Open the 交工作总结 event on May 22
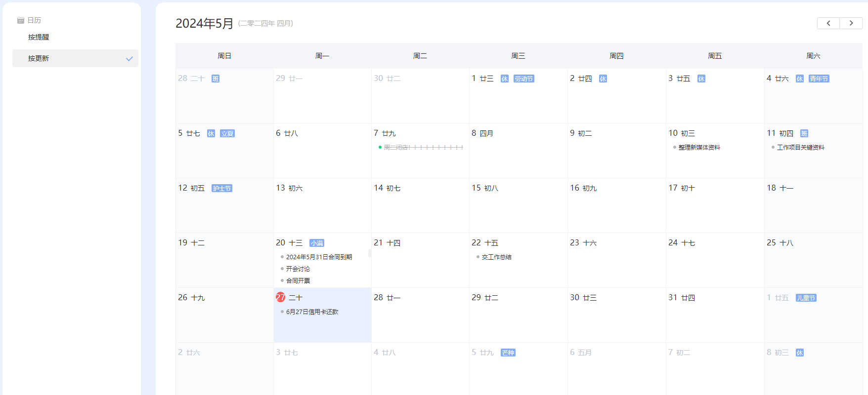868x395 pixels. pos(496,257)
